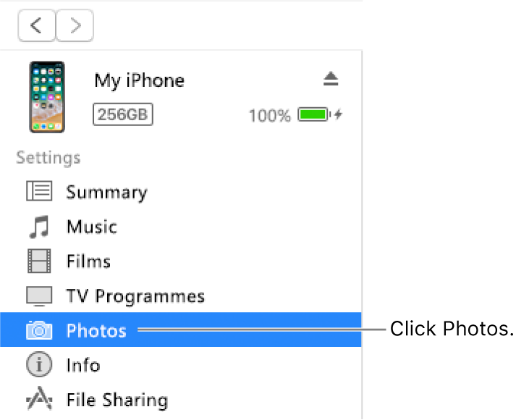Open the Info sidebar entry
Image resolution: width=516 pixels, height=420 pixels.
(181, 364)
